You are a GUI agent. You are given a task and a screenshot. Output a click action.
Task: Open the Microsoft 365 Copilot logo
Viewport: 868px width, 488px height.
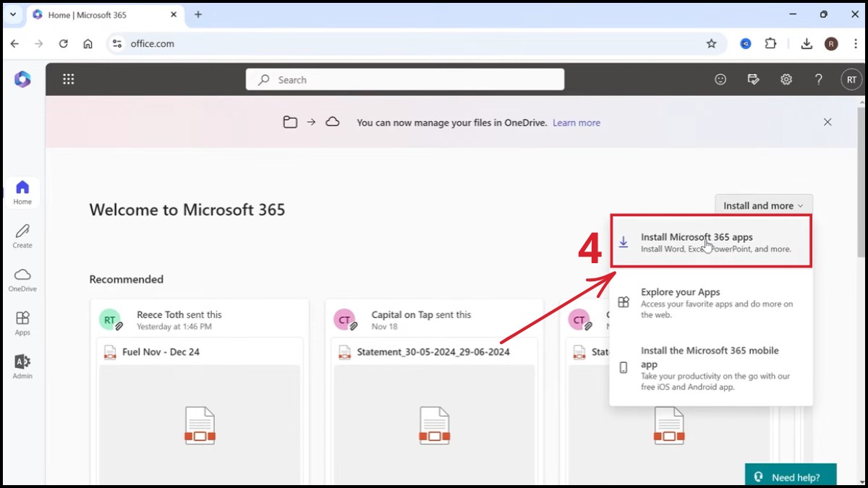point(22,80)
